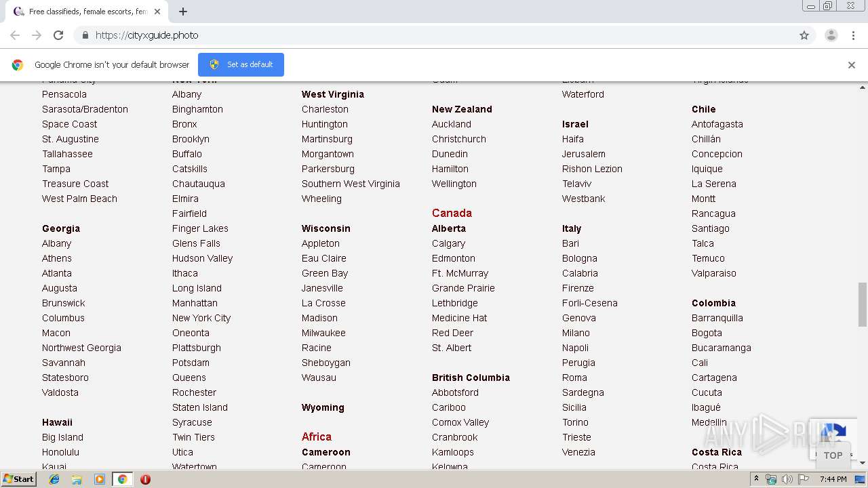Click the address bar URL field
This screenshot has height=488, width=868.
[x=434, y=35]
